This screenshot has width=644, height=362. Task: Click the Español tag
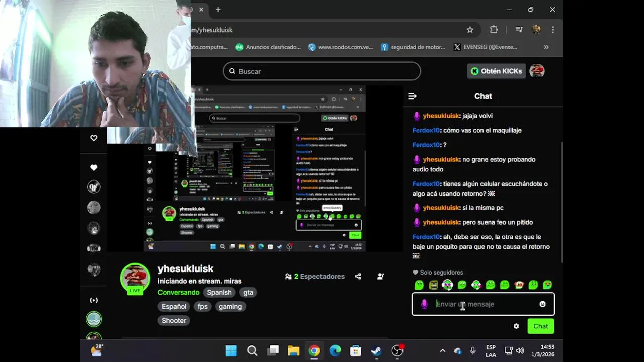pos(174,306)
